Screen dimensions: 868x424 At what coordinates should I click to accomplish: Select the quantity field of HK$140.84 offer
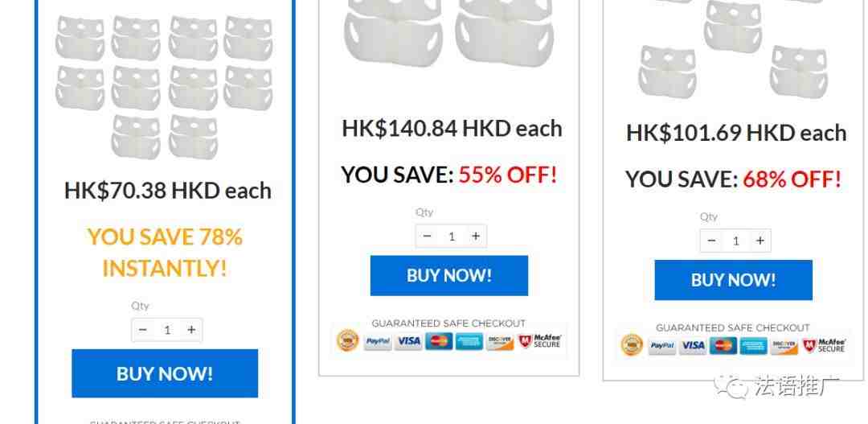click(x=451, y=236)
